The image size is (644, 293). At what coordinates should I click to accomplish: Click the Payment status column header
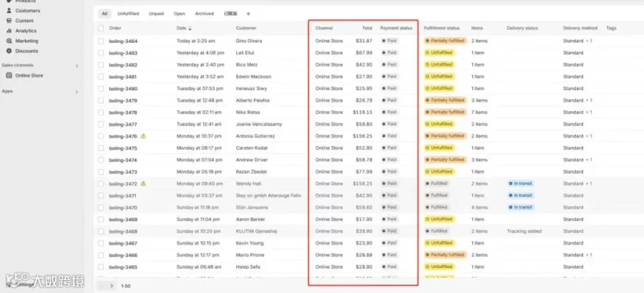click(x=396, y=29)
